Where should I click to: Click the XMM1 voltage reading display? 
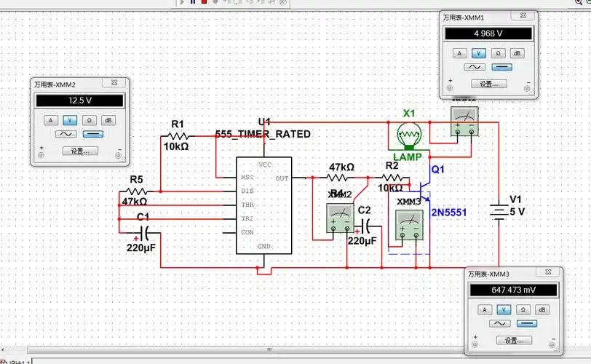pos(488,33)
